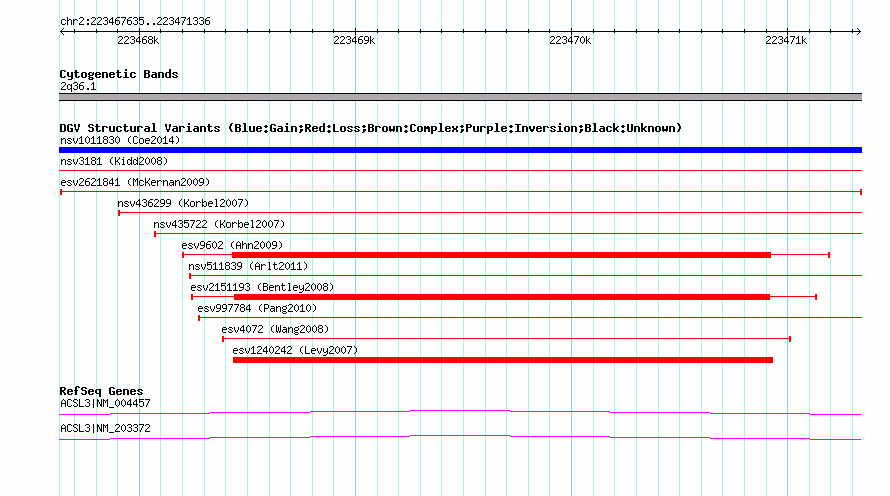Select the blue nsv1011830 gain bar
Image resolution: width=890 pixels, height=496 pixels.
pos(460,150)
